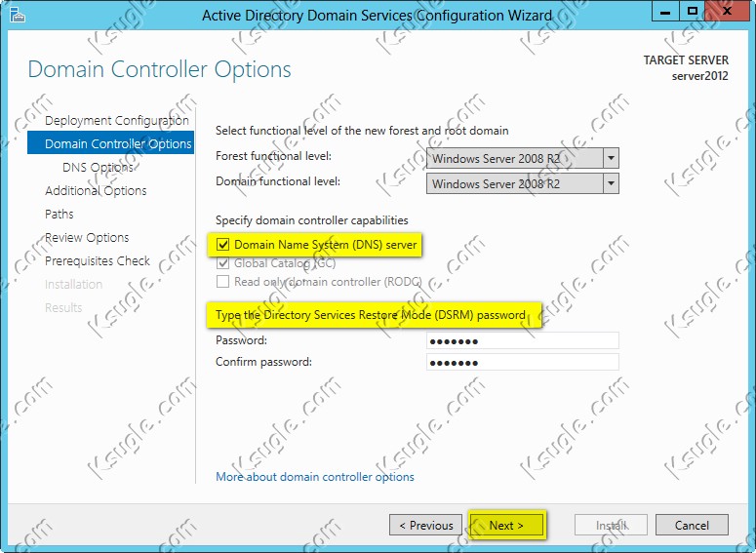Switch to the Paths step
This screenshot has height=553, width=756.
[x=60, y=214]
